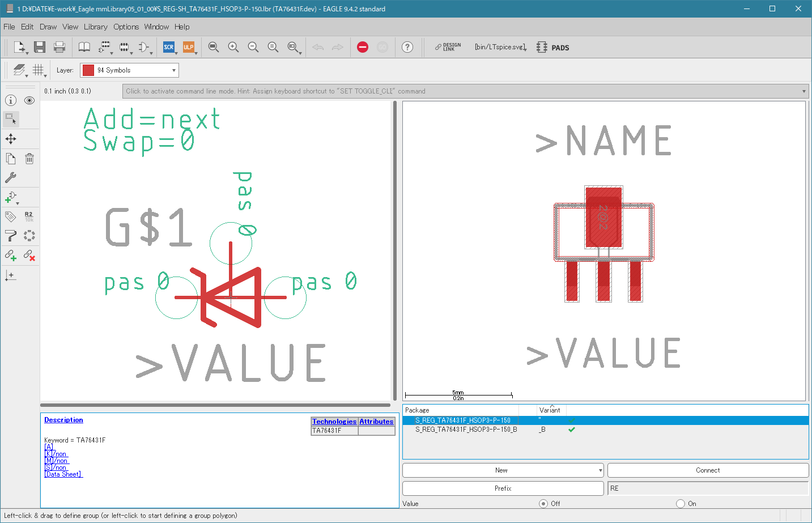812x523 pixels.
Task: Click the Print icon
Action: click(x=59, y=47)
